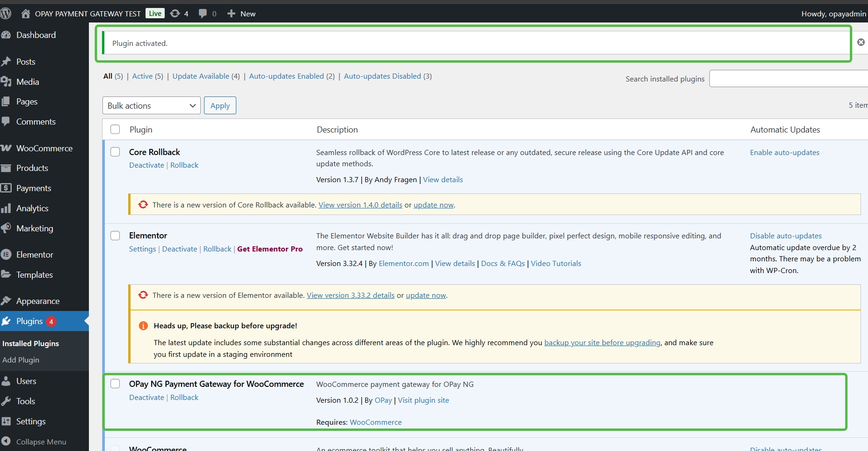
Task: Select all plugins via header checkbox
Action: click(x=115, y=129)
